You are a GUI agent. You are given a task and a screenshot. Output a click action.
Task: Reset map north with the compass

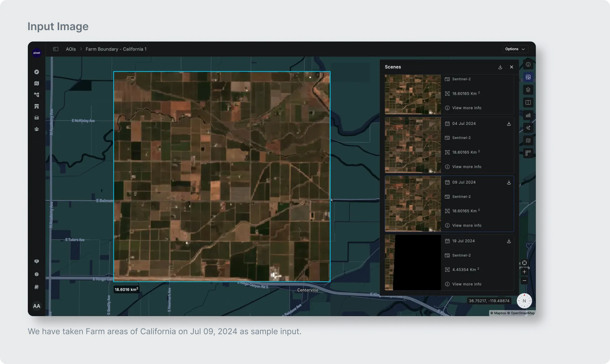coord(524,301)
